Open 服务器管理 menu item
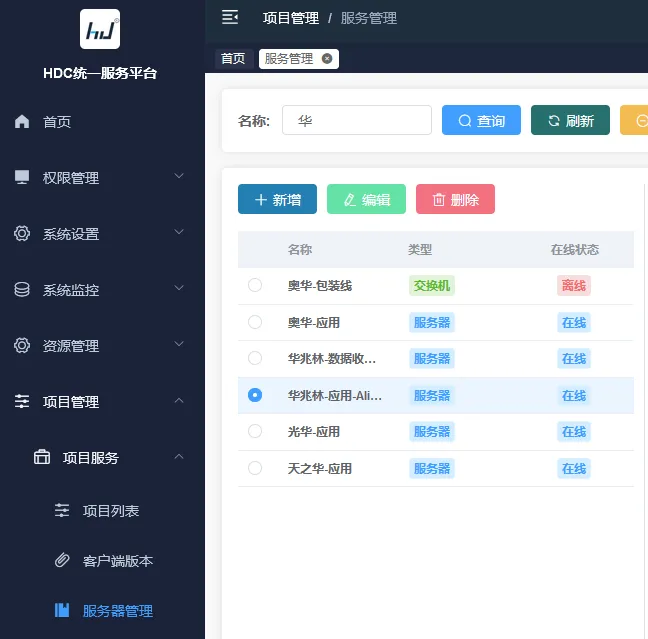Viewport: 648px width, 639px height. pyautogui.click(x=118, y=611)
